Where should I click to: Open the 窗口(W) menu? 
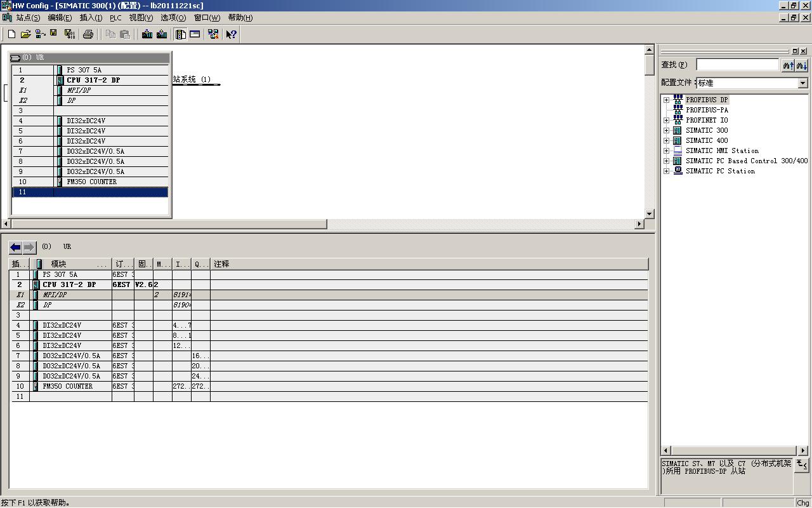(x=207, y=18)
